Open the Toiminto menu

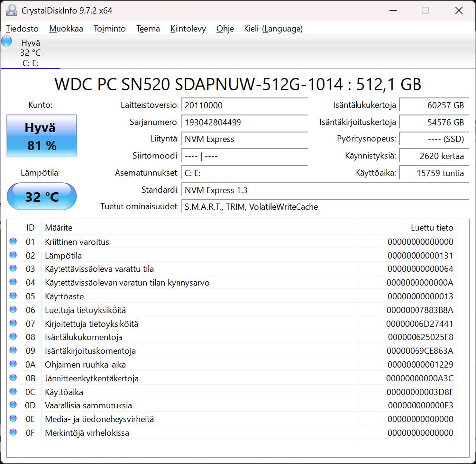click(110, 29)
